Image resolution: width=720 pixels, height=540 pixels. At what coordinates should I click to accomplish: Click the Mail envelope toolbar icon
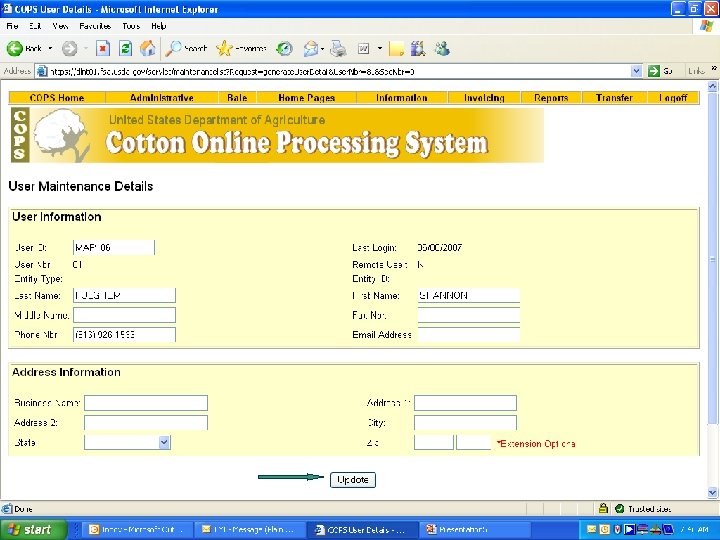tap(311, 48)
